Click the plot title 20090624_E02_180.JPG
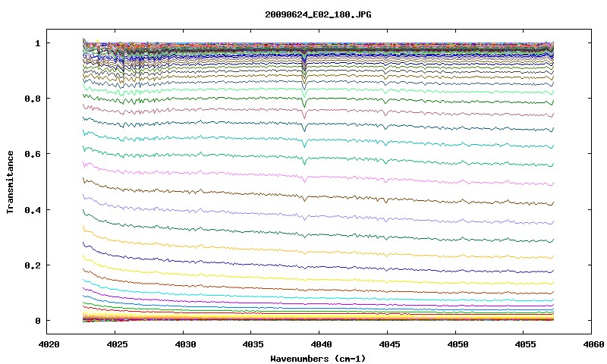 pos(318,14)
